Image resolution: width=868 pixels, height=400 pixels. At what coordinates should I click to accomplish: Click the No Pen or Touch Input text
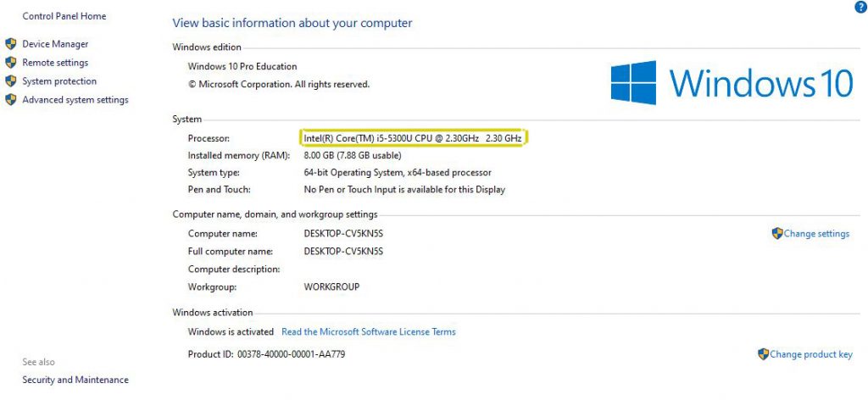tap(404, 190)
